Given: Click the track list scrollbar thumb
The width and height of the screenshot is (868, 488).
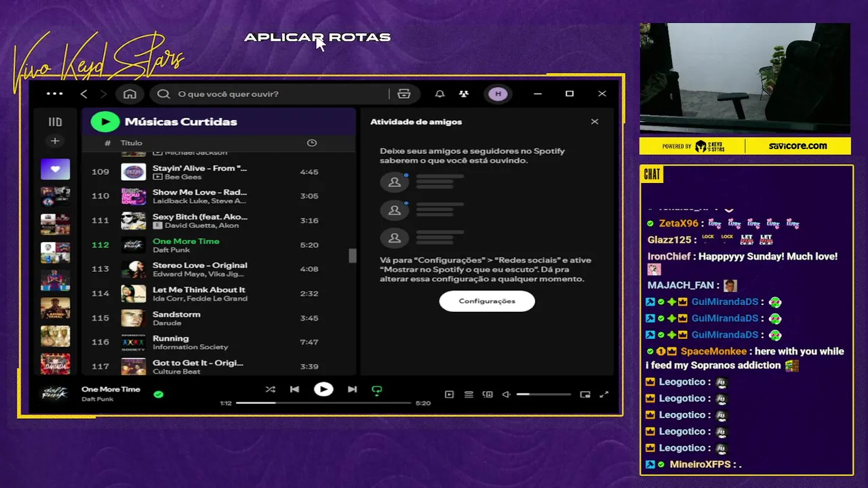Looking at the screenshot, I should tap(353, 256).
